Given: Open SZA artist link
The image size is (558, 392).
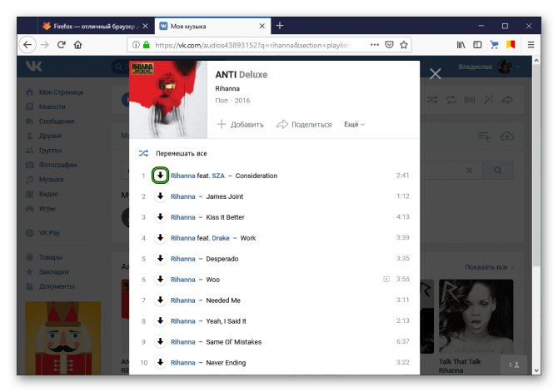Looking at the screenshot, I should pos(218,176).
